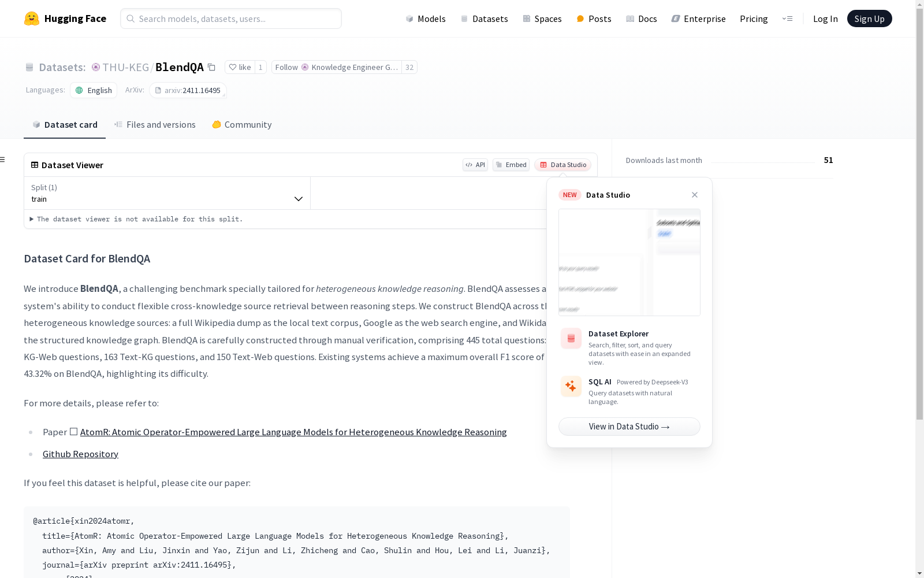Click the like count number 1
This screenshot has height=578, width=924.
[260, 67]
